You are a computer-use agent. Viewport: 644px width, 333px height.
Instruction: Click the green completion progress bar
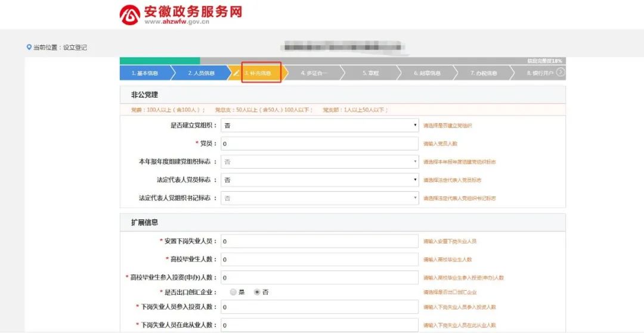[160, 61]
